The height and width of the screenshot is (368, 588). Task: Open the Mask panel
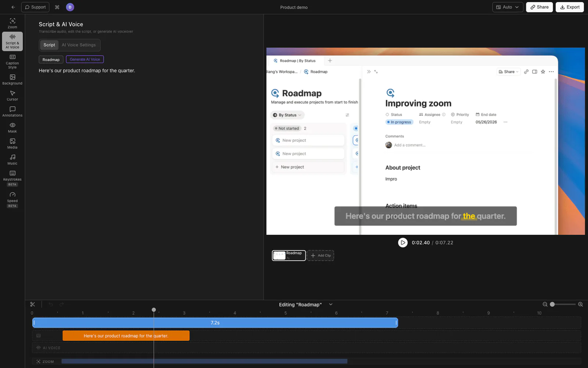point(12,128)
